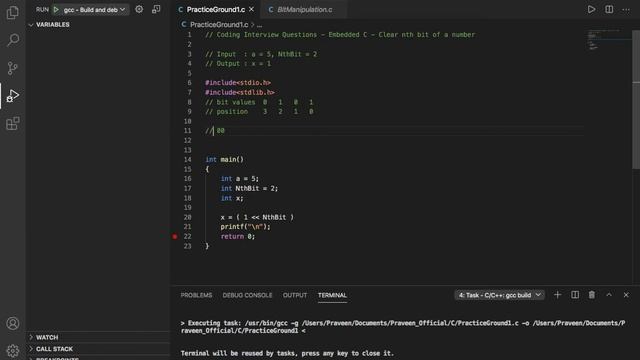Add a new terminal with plus icon
This screenshot has height=360, width=640.
tap(557, 295)
